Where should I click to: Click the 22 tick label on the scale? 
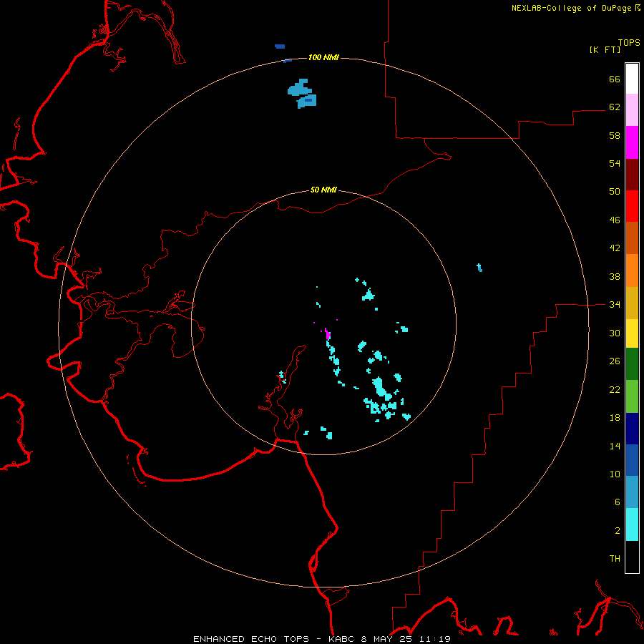tap(615, 389)
